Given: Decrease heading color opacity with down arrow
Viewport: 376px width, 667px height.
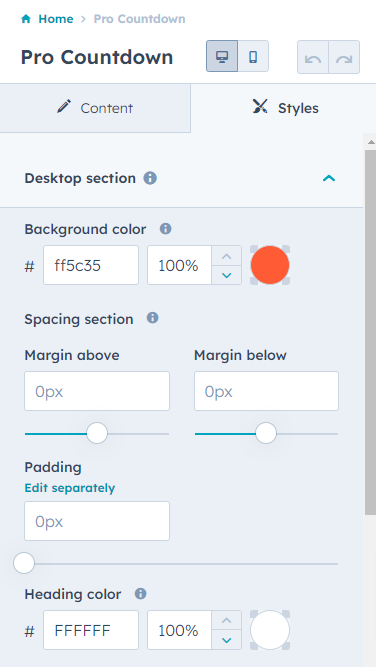Looking at the screenshot, I should [x=227, y=640].
